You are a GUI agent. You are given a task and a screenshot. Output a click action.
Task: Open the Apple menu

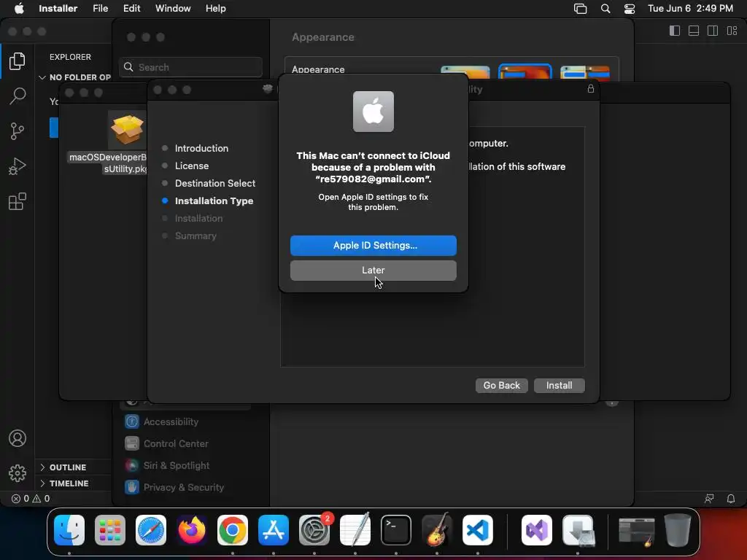[x=19, y=8]
